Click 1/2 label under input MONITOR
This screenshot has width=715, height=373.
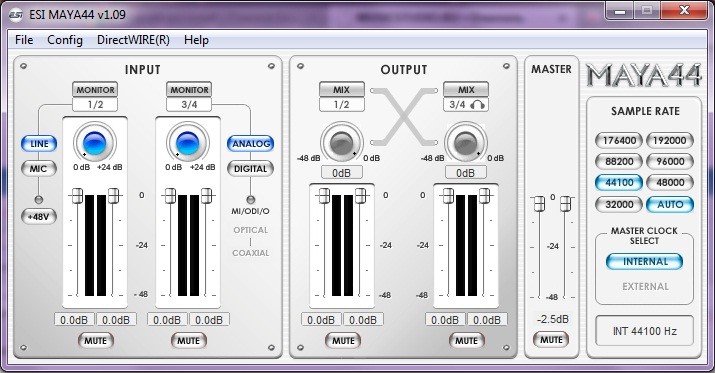click(95, 104)
